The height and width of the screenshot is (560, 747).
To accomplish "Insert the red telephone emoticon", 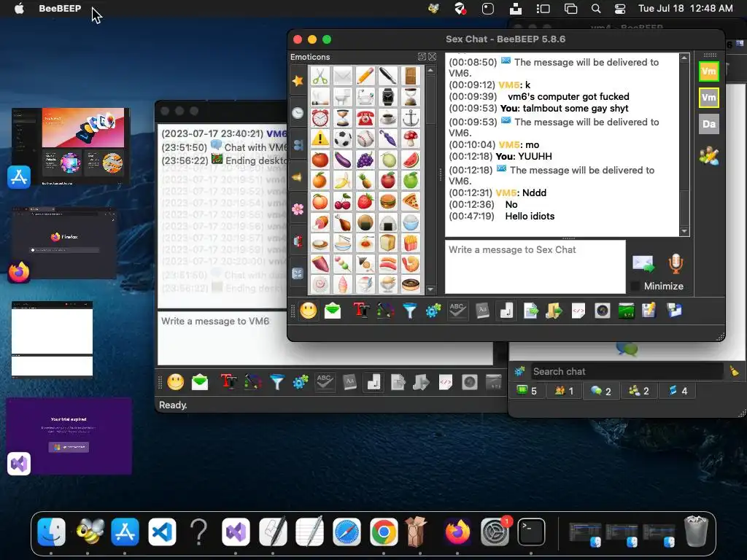I will point(365,117).
